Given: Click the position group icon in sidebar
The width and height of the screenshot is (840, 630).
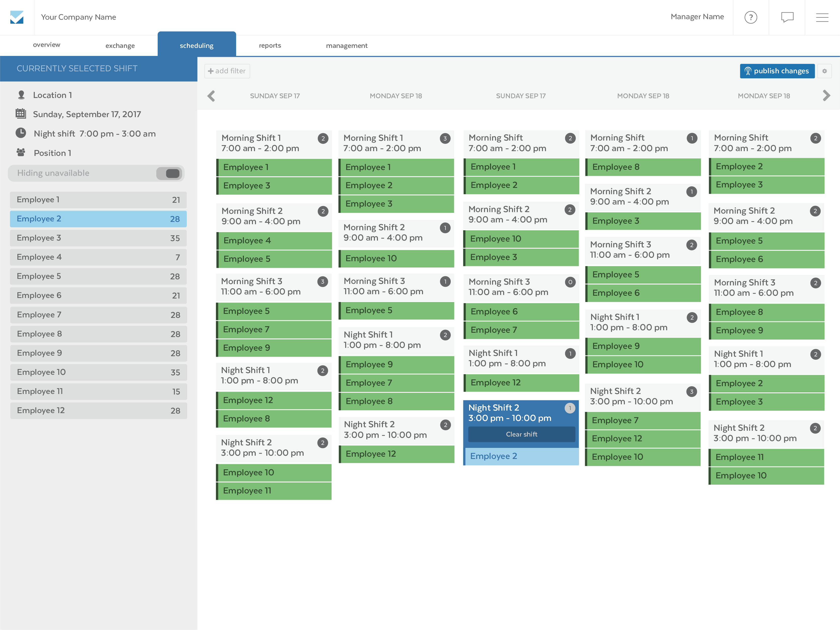Looking at the screenshot, I should (x=21, y=153).
